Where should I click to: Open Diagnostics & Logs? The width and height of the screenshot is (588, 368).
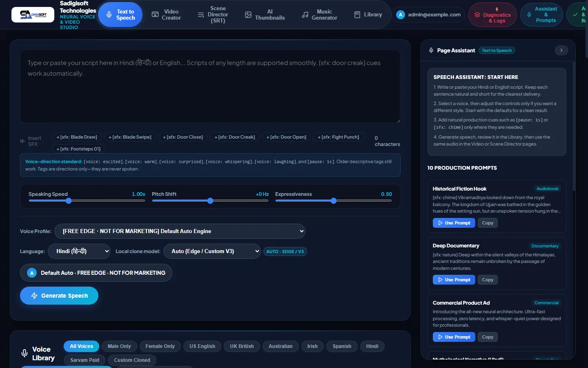pyautogui.click(x=492, y=15)
